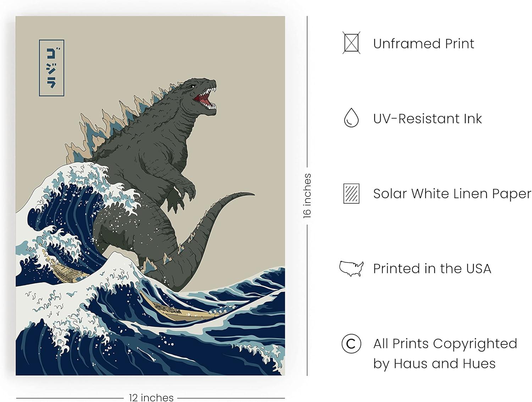
Task: Click "All Prints Copyrighted by Haus and Hues"
Action: point(445,353)
